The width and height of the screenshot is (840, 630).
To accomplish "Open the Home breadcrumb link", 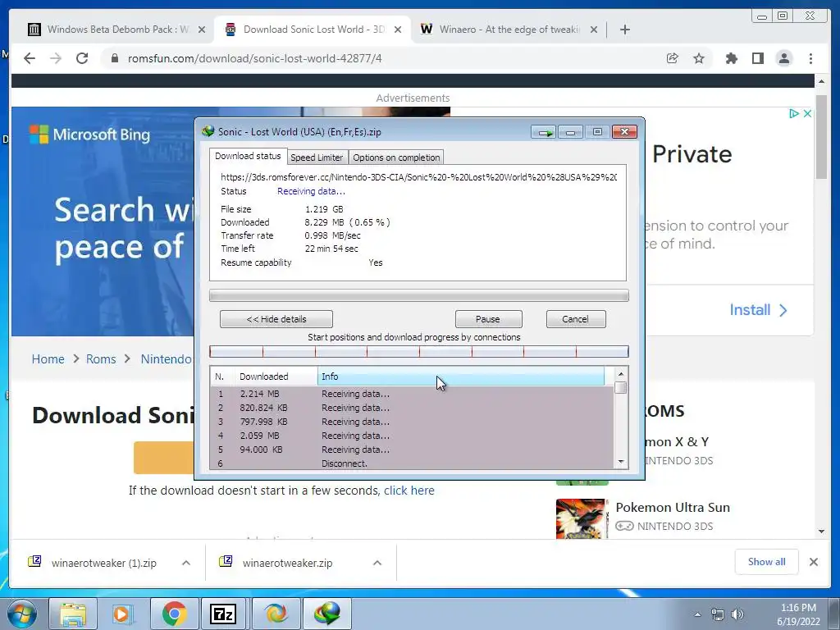I will 48,359.
